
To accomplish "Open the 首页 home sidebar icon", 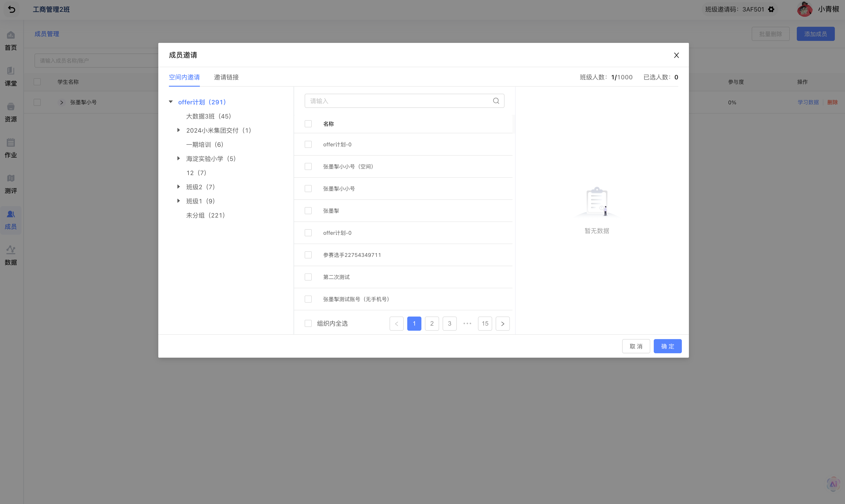I will (11, 35).
